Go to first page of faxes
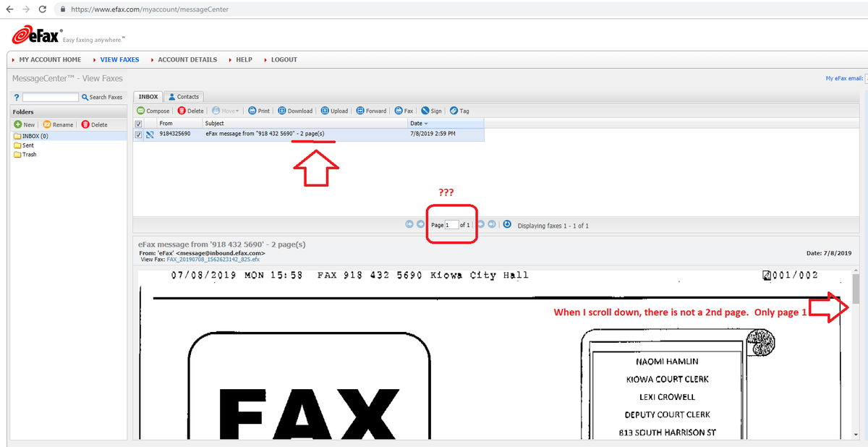The width and height of the screenshot is (868, 447). point(409,225)
